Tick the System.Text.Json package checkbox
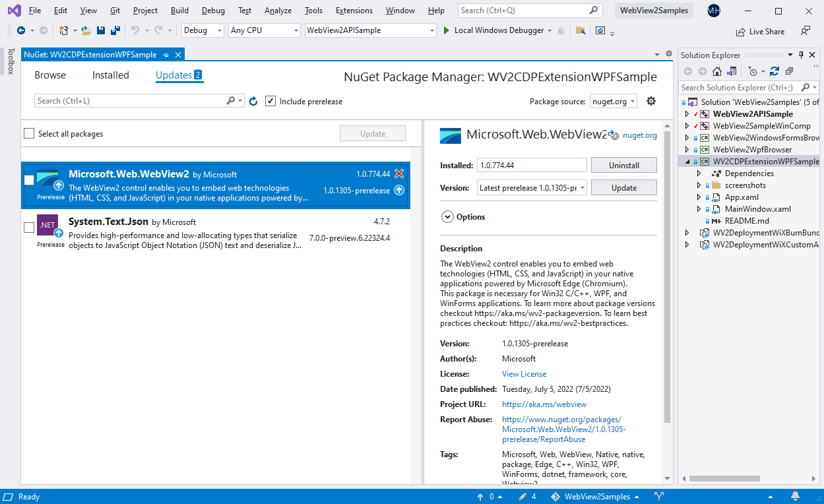824x504 pixels. point(28,228)
